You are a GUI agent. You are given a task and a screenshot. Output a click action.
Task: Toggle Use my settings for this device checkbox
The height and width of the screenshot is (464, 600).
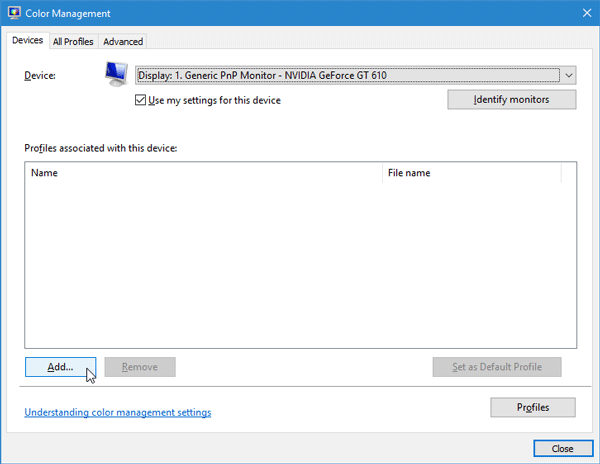click(140, 100)
